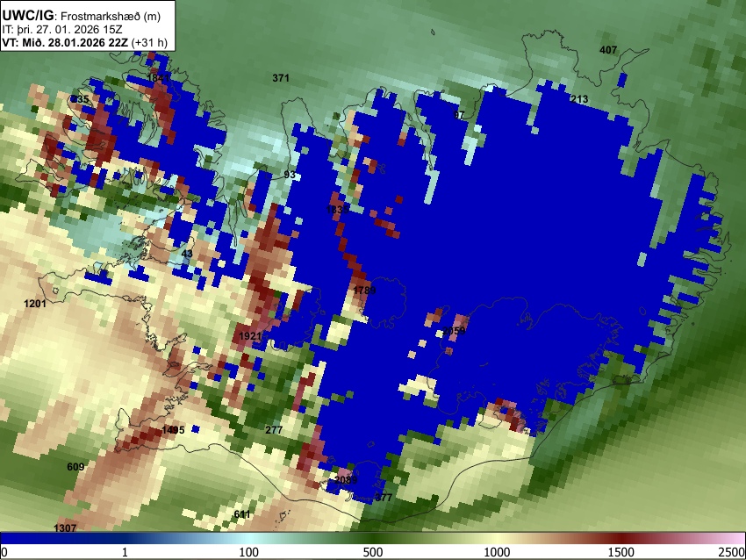
Task: Click the 'VT: Mið. 28.01.2026 22Z (+31 h)' line
Action: click(84, 42)
